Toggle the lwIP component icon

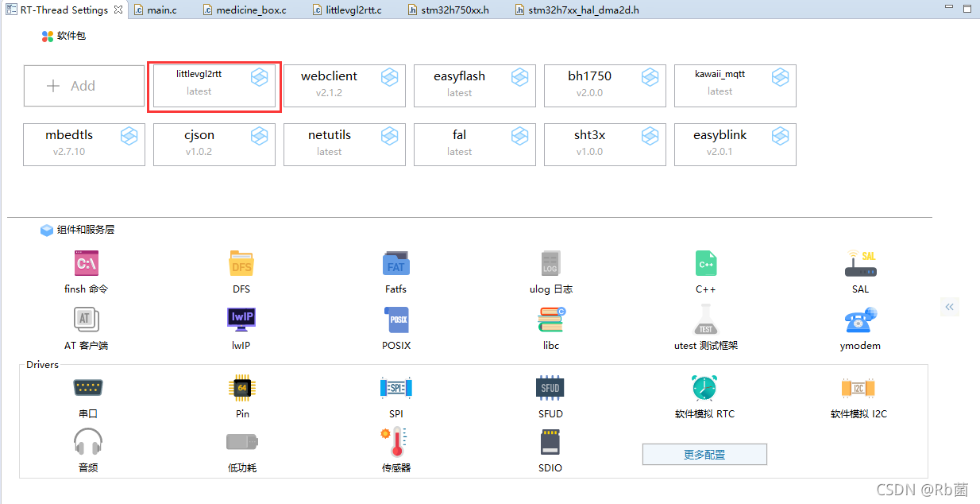pyautogui.click(x=241, y=320)
